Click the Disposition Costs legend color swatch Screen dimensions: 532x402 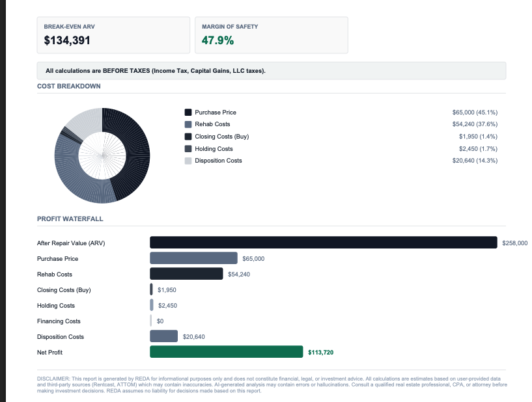click(x=188, y=161)
